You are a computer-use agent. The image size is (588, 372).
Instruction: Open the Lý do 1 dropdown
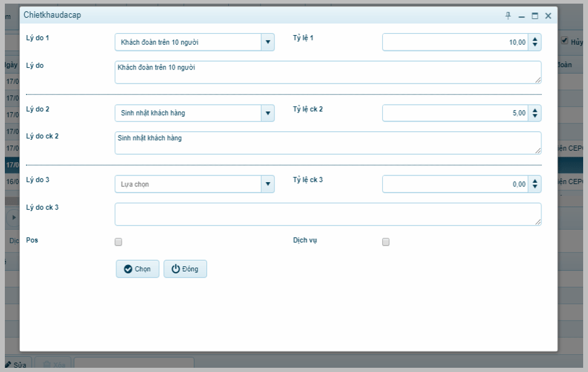click(268, 42)
